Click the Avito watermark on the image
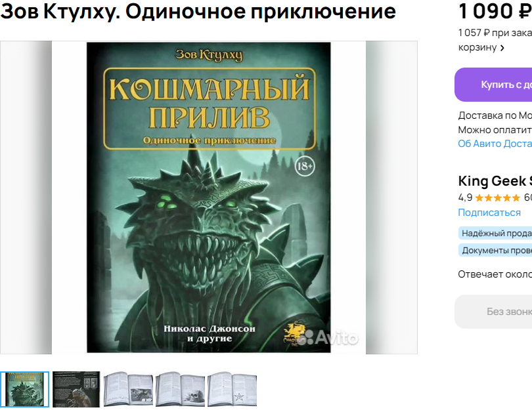532x416 pixels. tap(328, 338)
